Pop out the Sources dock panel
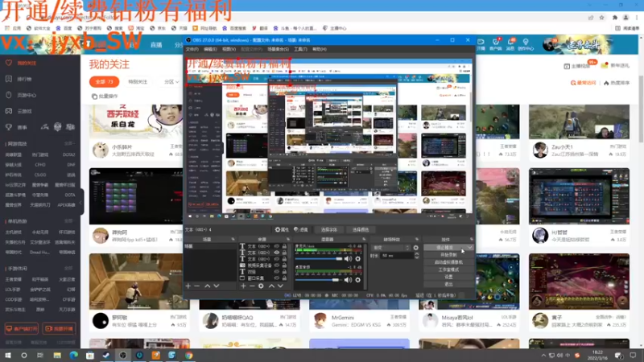The width and height of the screenshot is (644, 362). click(288, 239)
